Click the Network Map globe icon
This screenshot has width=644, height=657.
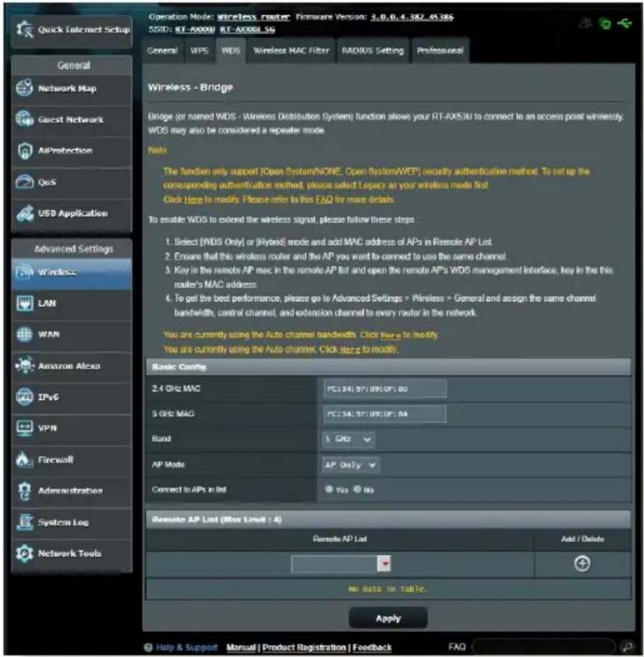click(24, 87)
